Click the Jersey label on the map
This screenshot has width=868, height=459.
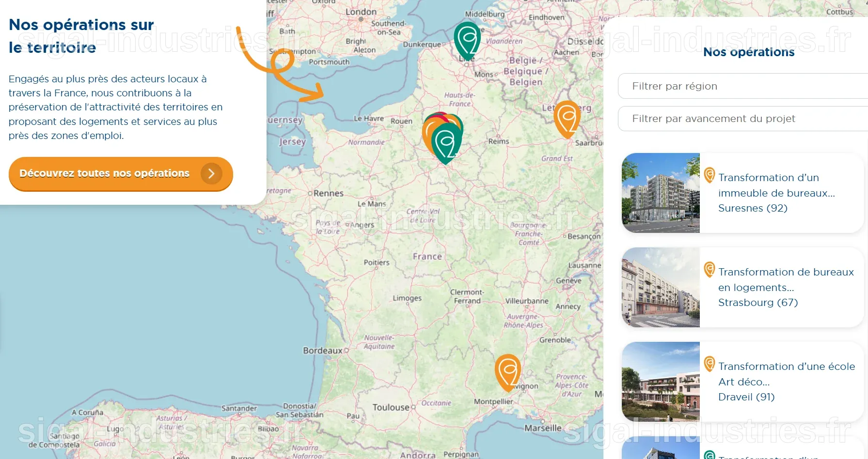292,142
